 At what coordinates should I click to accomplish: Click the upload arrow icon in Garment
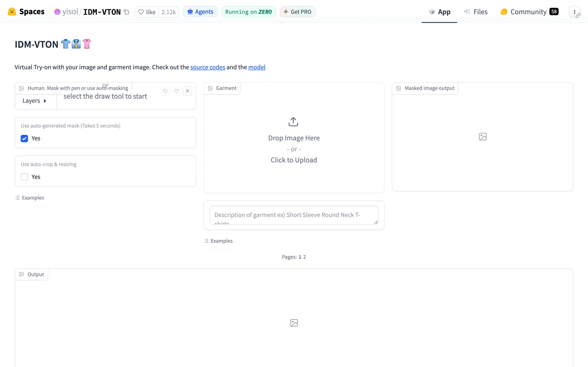293,122
